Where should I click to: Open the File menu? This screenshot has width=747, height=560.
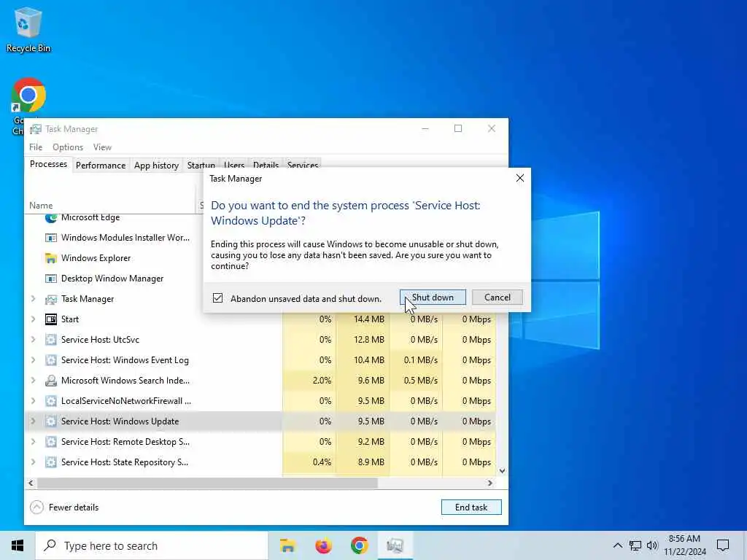coord(36,147)
